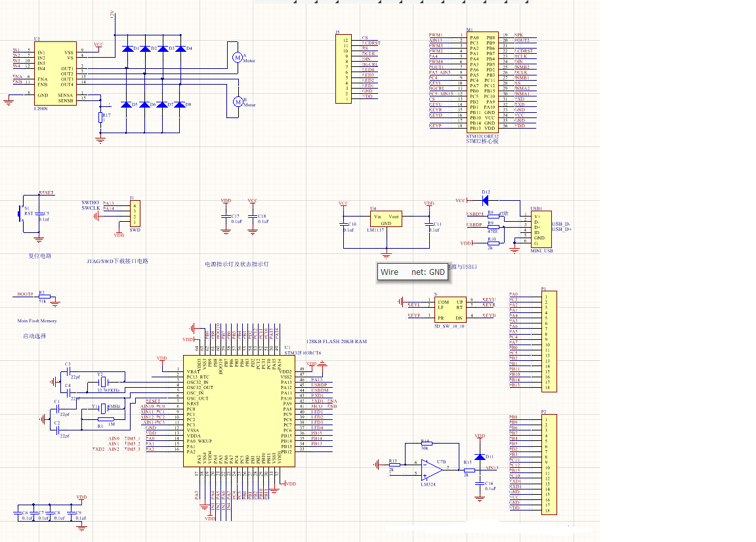Select the L298N motor driver chip U2
756x542 pixels.
55,73
